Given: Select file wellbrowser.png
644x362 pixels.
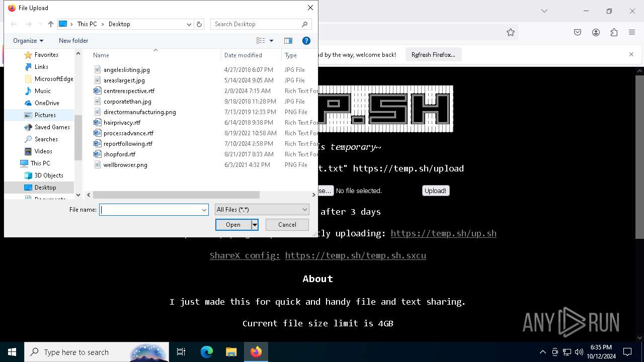Looking at the screenshot, I should pos(125,165).
